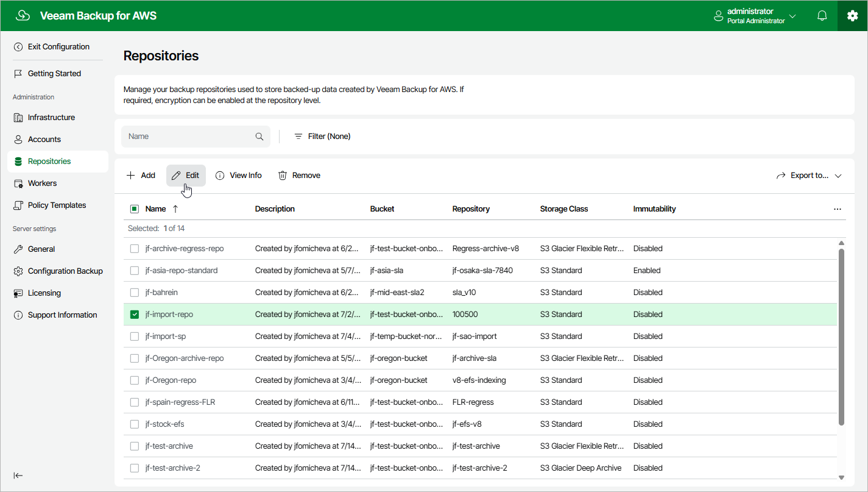This screenshot has width=868, height=492.
Task: Check the jf-import-sp row checkbox
Action: pyautogui.click(x=135, y=337)
